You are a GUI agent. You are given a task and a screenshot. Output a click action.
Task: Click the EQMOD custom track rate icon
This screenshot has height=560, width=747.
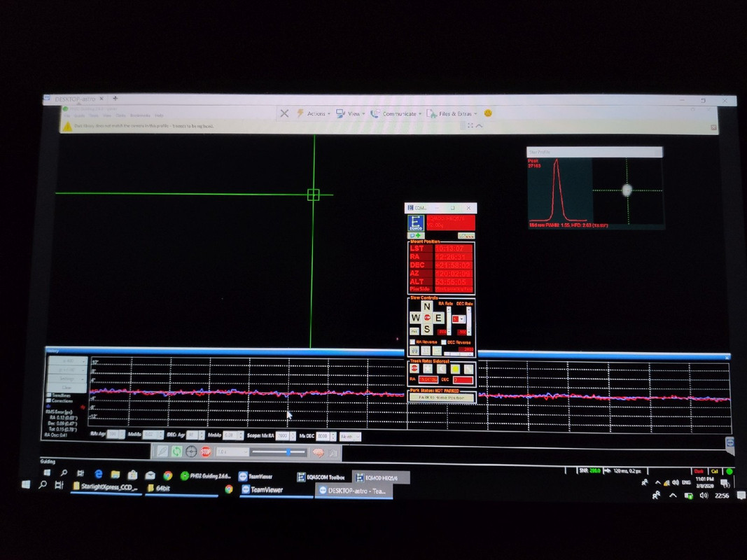click(469, 369)
